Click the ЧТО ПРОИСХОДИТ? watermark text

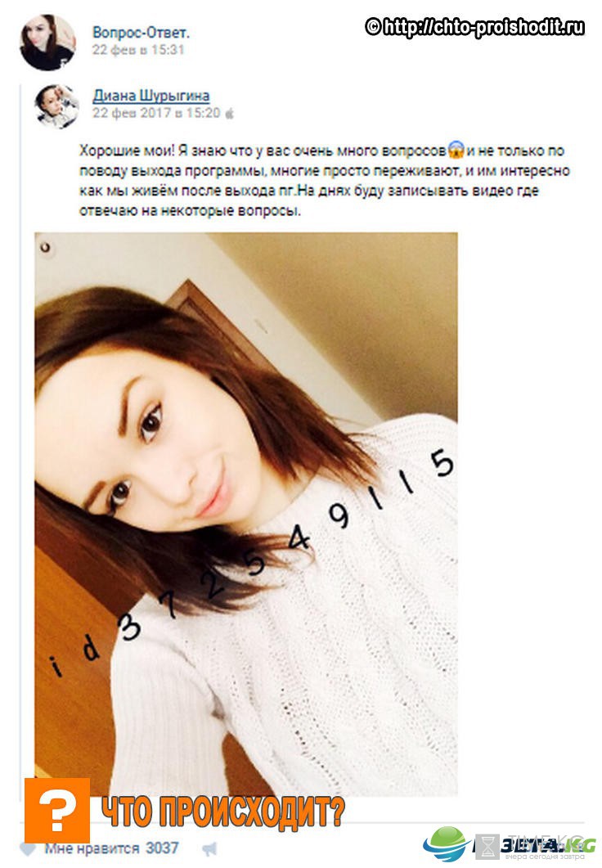click(x=223, y=812)
